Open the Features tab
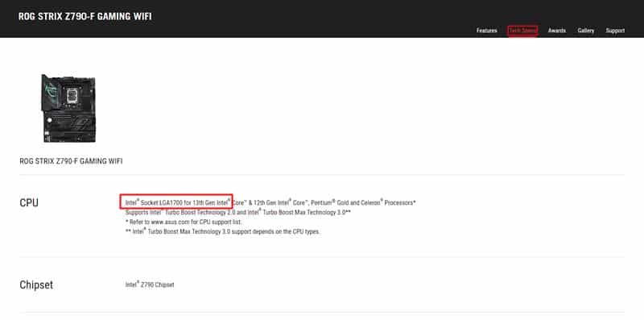This screenshot has width=644, height=320. coord(487,31)
